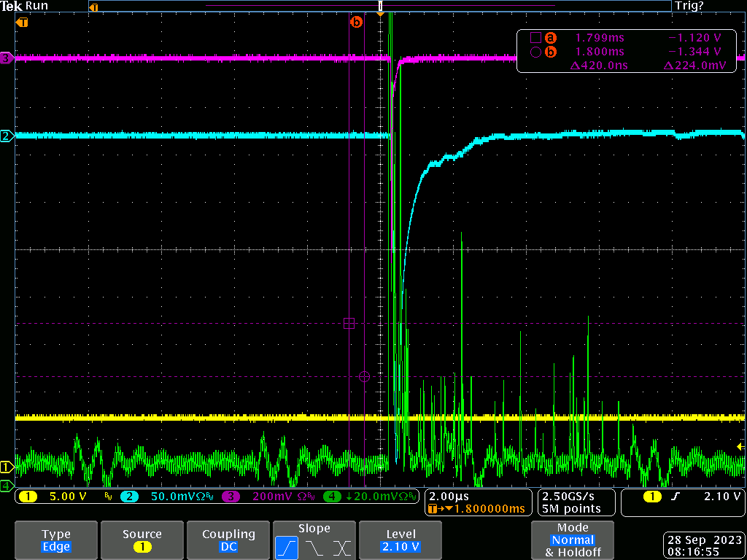Click the channel 3 magenta ground marker
The height and width of the screenshot is (560, 747).
(x=7, y=58)
